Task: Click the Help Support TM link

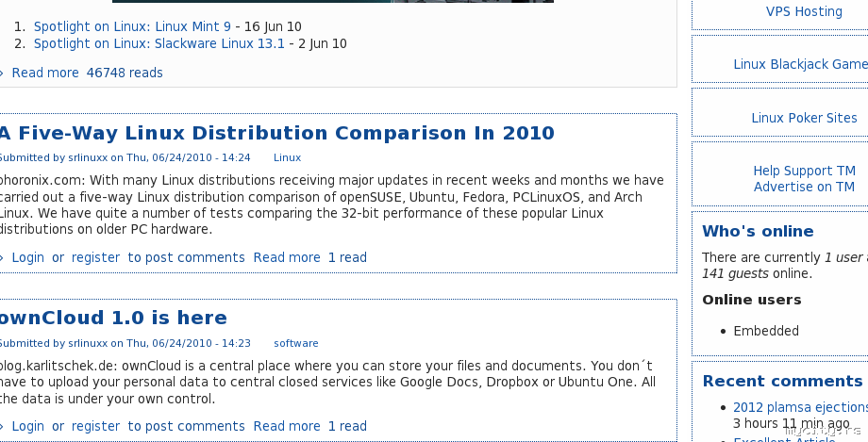Action: [804, 171]
